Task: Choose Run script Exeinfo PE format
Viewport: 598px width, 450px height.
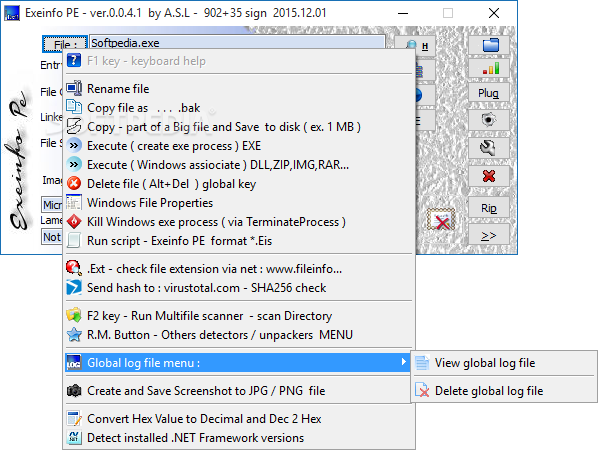Action: pos(239,241)
